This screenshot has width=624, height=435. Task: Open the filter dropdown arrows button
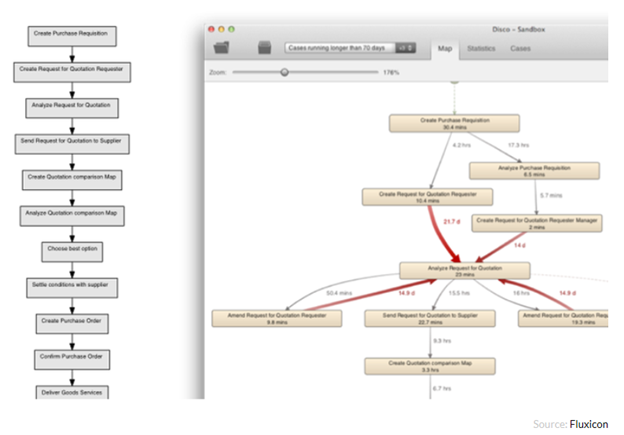tap(406, 48)
